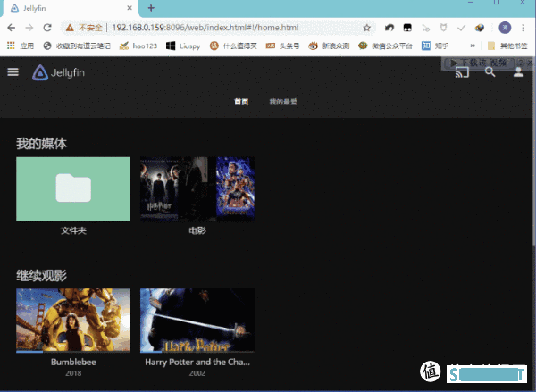Click the Harry Potter and the Cha... title
Viewport: 536px width, 392px height.
click(197, 362)
